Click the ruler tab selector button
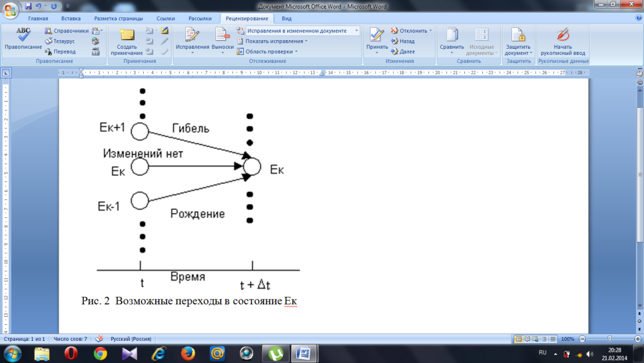Image resolution: width=644 pixels, height=363 pixels. (x=6, y=73)
